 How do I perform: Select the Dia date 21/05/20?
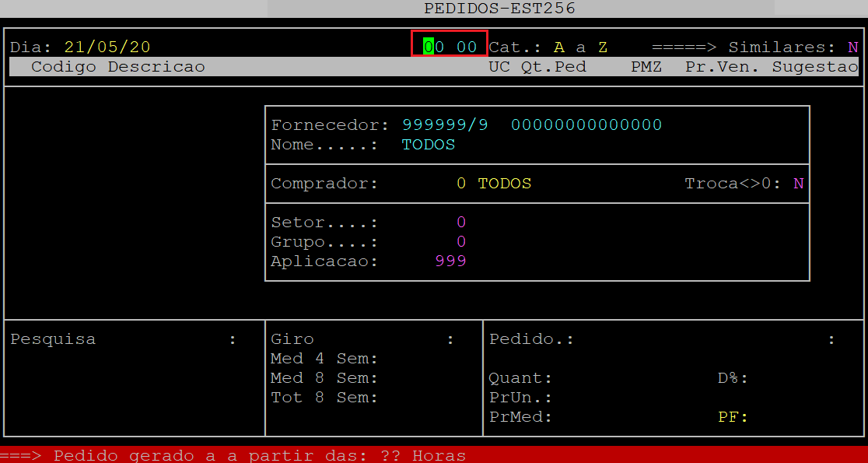tap(107, 47)
